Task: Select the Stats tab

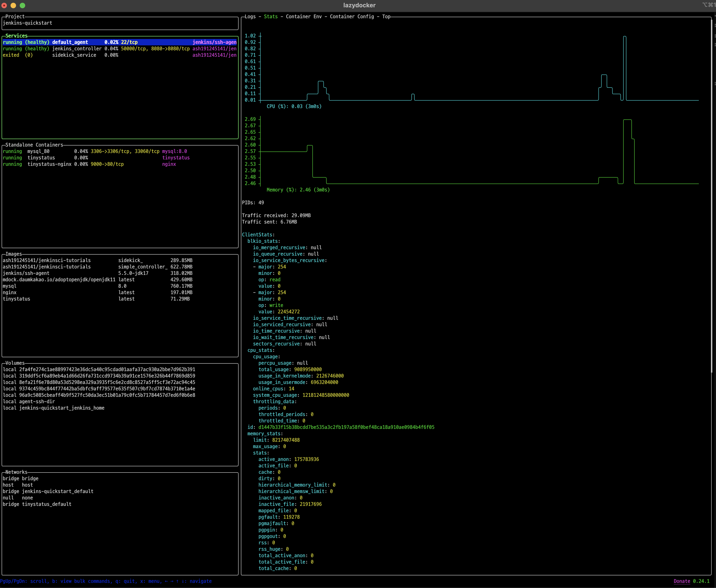Action: point(271,16)
